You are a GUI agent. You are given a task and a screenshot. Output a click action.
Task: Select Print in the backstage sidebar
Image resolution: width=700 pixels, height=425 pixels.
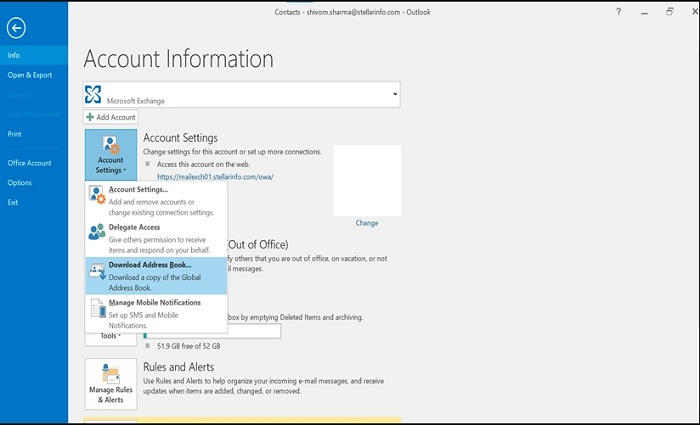click(14, 134)
